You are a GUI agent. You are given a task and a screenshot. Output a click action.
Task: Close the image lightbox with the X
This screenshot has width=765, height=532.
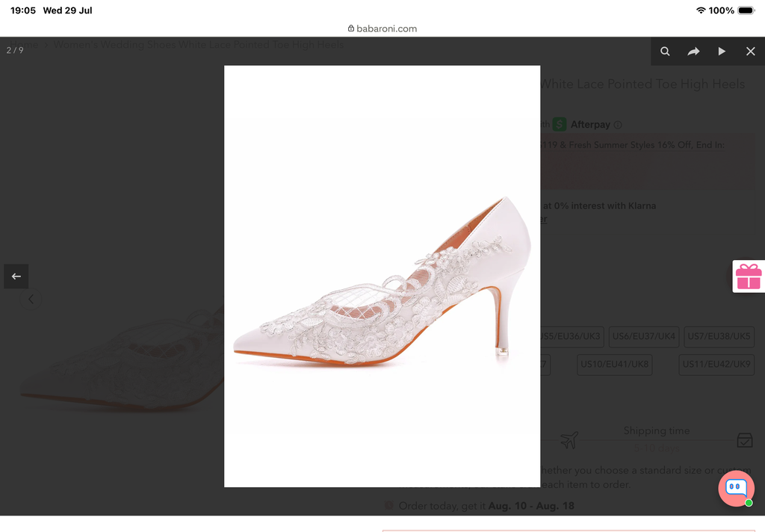(x=750, y=52)
